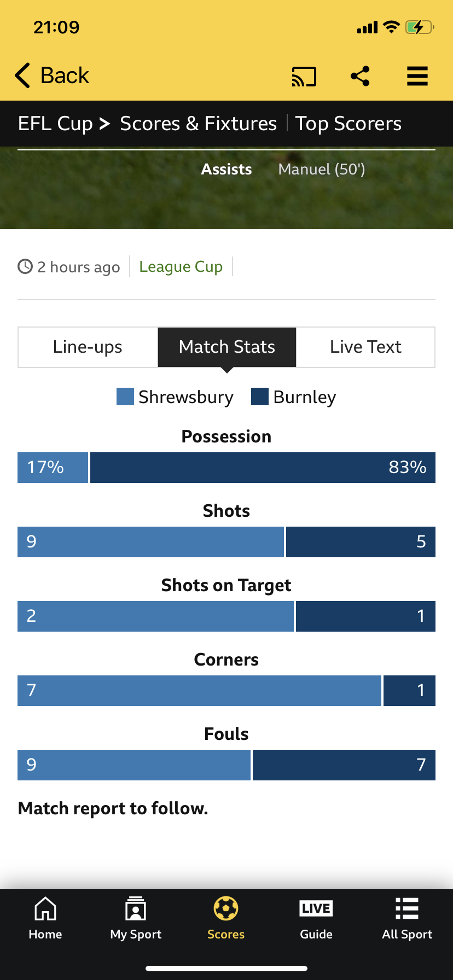The width and height of the screenshot is (453, 980).
Task: Open Scores & Fixtures menu item
Action: [198, 124]
